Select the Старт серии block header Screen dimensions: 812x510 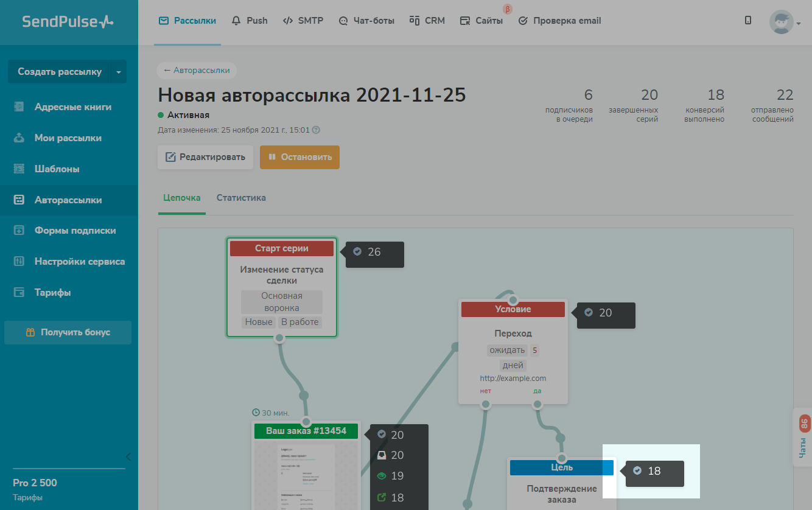pos(282,248)
